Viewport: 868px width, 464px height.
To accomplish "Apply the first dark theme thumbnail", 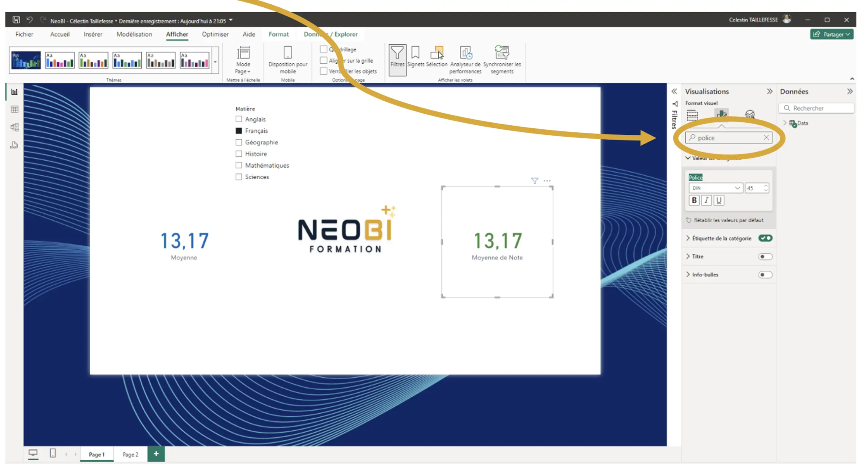I will (26, 60).
